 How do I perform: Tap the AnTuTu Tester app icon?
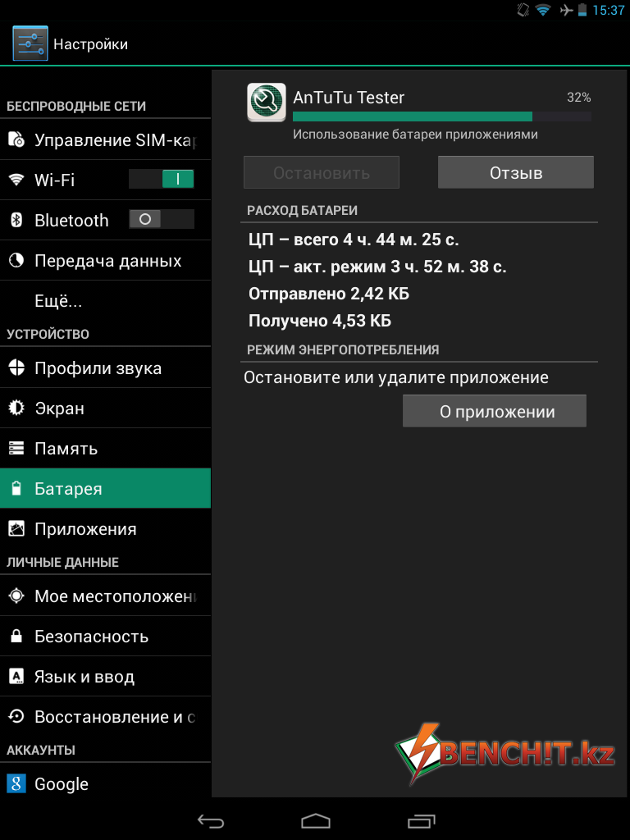tap(267, 103)
